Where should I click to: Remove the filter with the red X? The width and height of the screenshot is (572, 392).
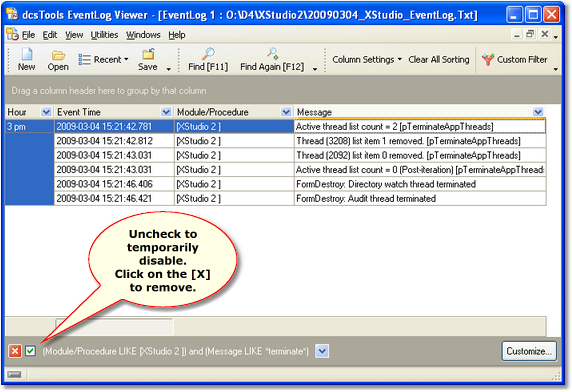pos(15,351)
